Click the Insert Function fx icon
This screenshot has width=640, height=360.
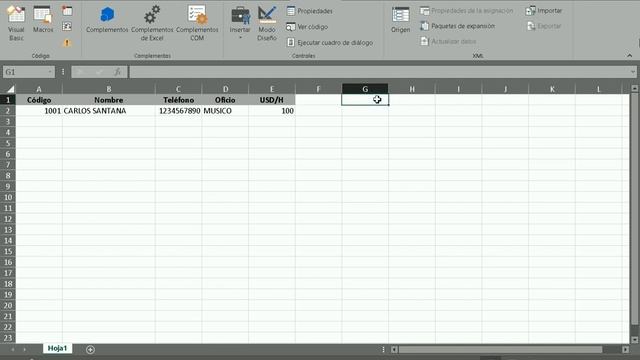coord(118,72)
